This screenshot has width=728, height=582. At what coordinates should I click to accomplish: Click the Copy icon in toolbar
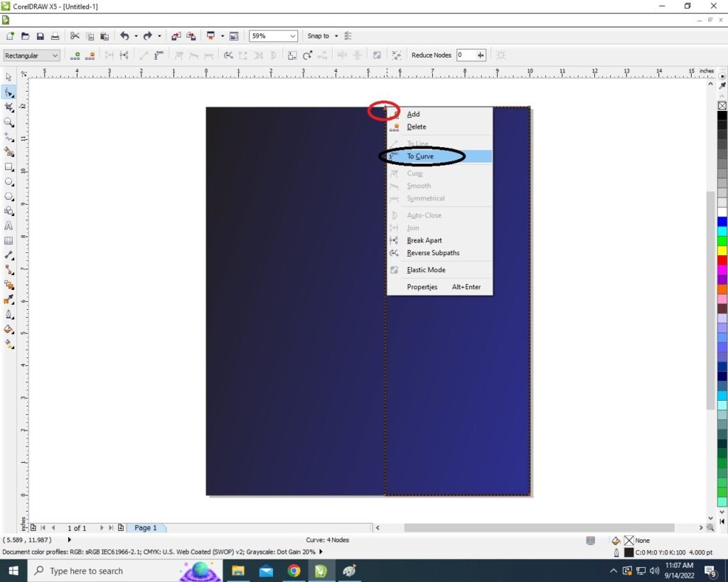pyautogui.click(x=90, y=36)
